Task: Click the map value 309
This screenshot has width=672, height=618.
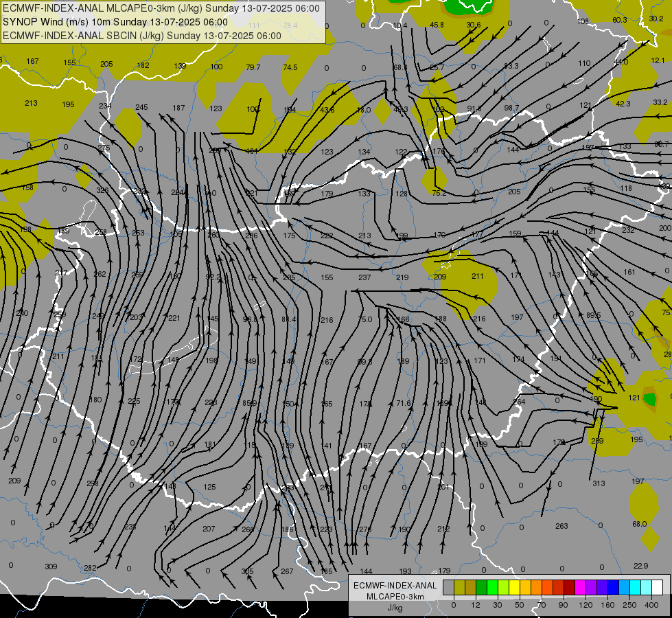Action: pos(51,566)
